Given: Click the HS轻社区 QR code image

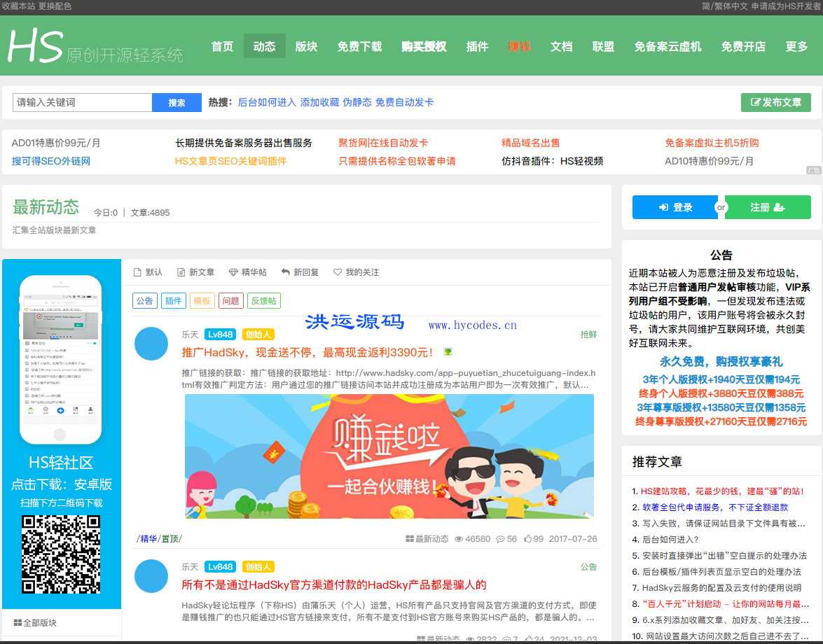Looking at the screenshot, I should (61, 554).
